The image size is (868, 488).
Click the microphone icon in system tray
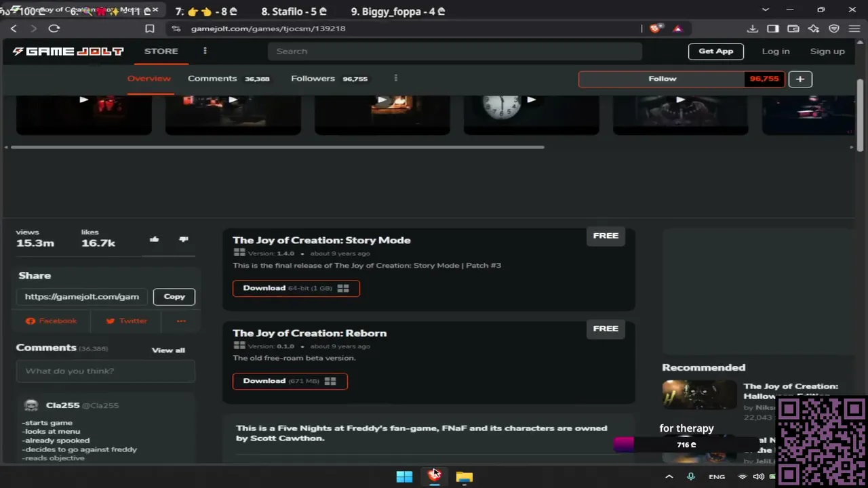(x=690, y=476)
